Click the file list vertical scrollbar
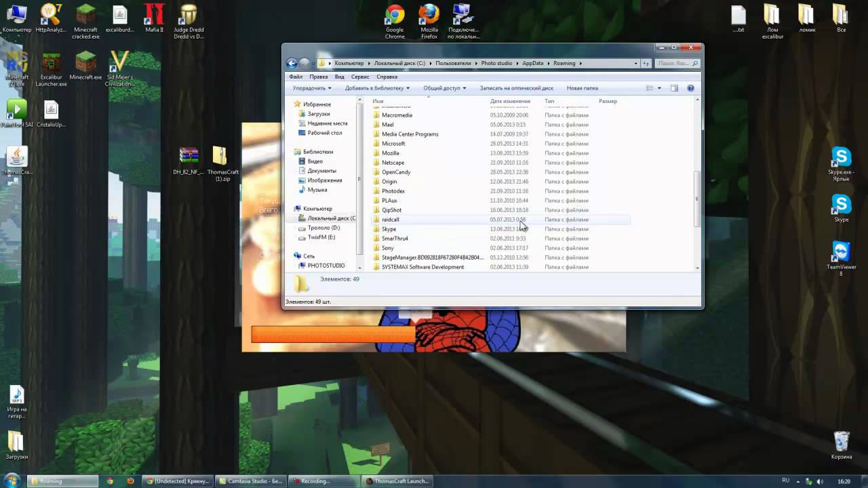The width and height of the screenshot is (868, 488). pyautogui.click(x=697, y=199)
